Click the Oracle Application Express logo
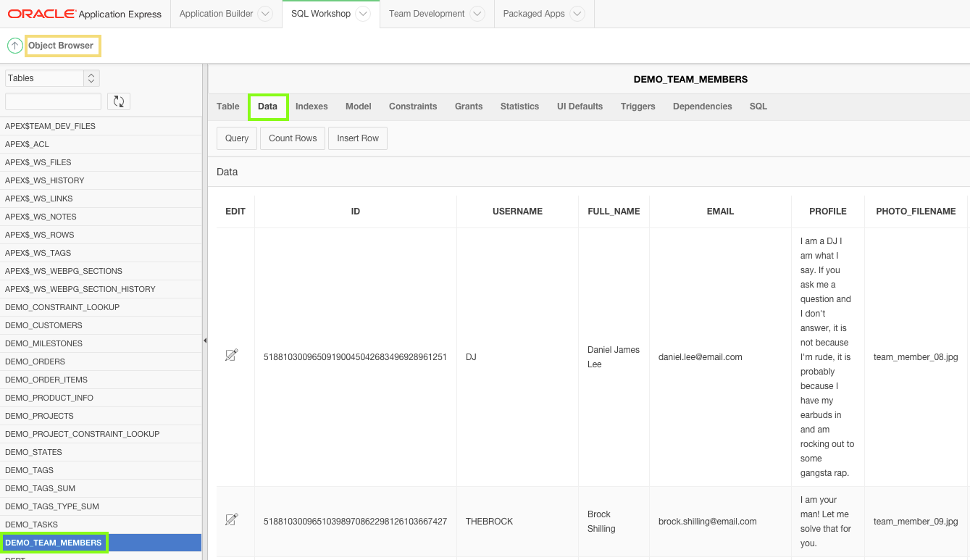This screenshot has width=970, height=560. point(85,14)
